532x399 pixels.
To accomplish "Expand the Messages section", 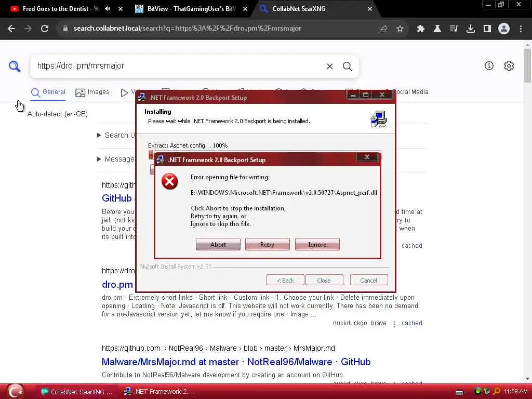I will 116,159.
